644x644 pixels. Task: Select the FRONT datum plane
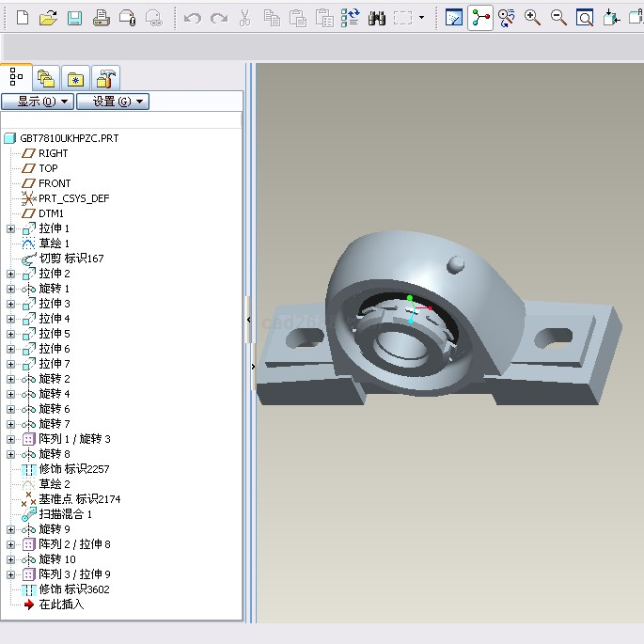point(54,183)
